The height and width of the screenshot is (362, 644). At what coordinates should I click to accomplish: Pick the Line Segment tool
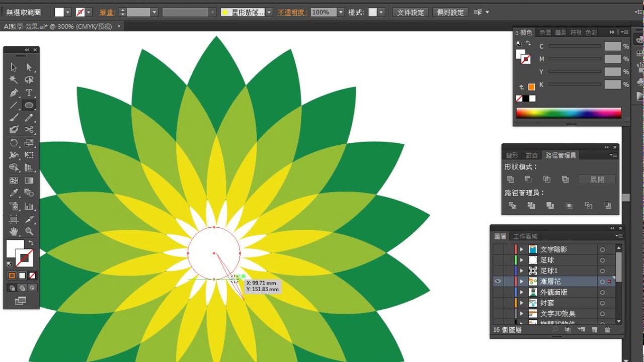pyautogui.click(x=14, y=106)
